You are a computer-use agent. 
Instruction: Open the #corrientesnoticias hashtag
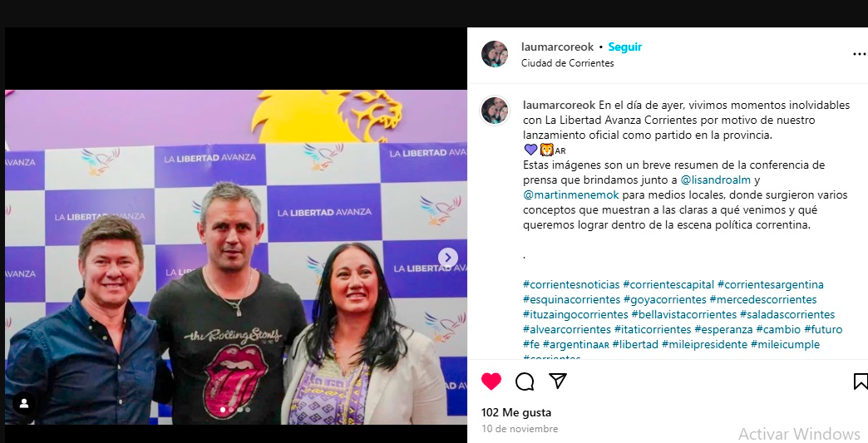pos(571,284)
